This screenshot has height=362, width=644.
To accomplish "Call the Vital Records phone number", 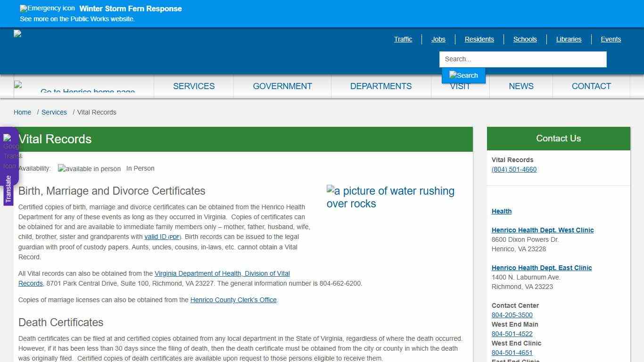I will pos(514,169).
